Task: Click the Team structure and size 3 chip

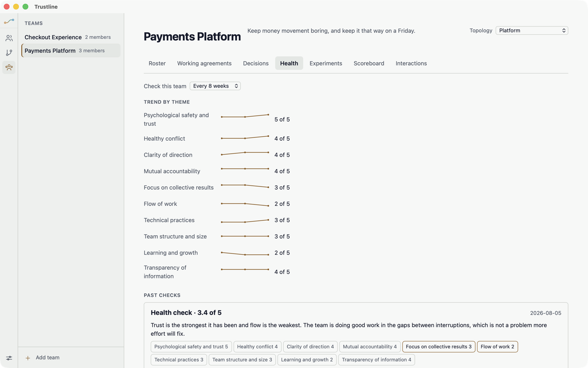Action: 242,360
